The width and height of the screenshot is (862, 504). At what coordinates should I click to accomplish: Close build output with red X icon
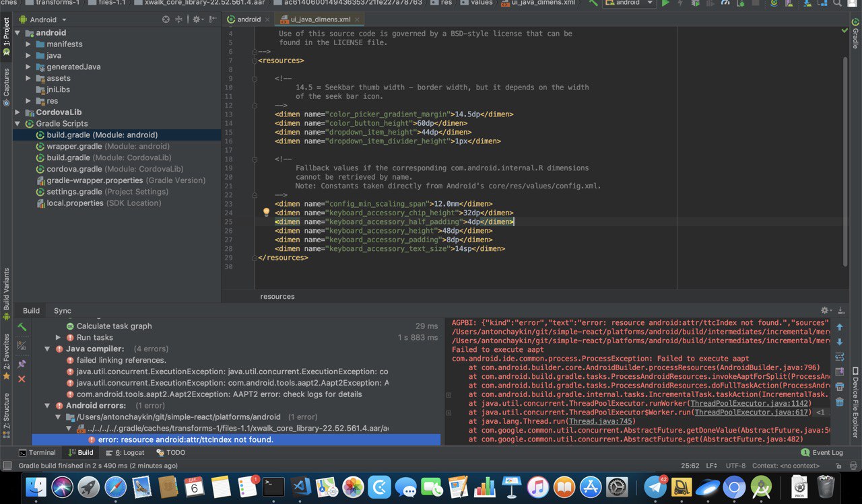click(x=22, y=380)
